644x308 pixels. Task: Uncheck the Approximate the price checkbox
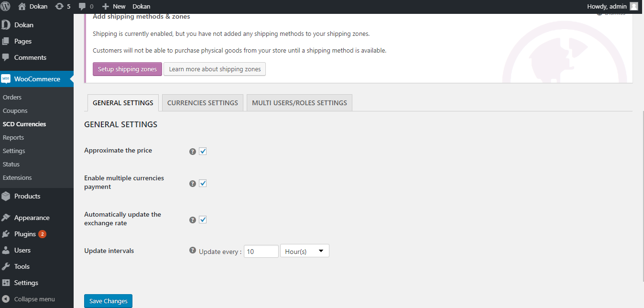pos(203,151)
